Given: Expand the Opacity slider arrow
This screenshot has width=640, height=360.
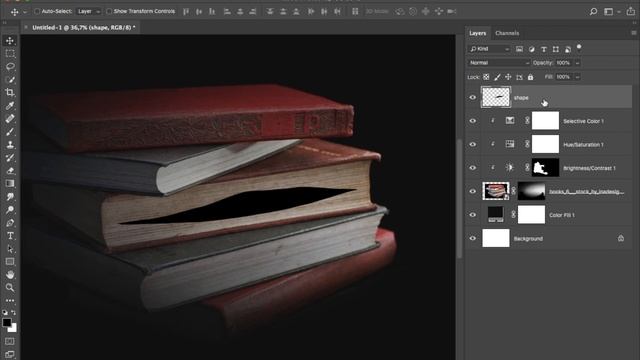Looking at the screenshot, I should 577,63.
